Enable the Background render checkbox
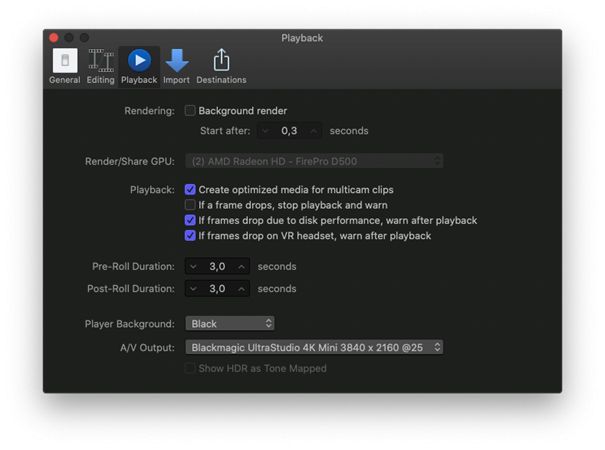The image size is (605, 450). click(x=190, y=111)
